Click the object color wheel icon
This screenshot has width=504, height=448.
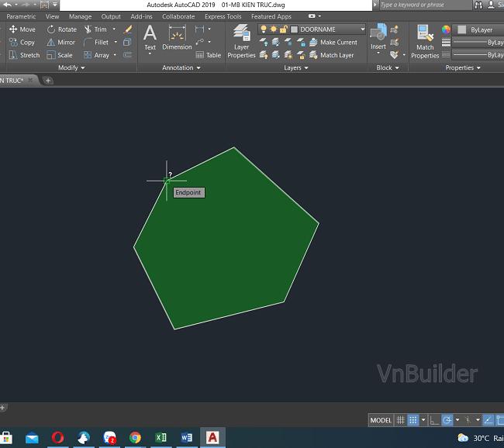click(x=446, y=30)
